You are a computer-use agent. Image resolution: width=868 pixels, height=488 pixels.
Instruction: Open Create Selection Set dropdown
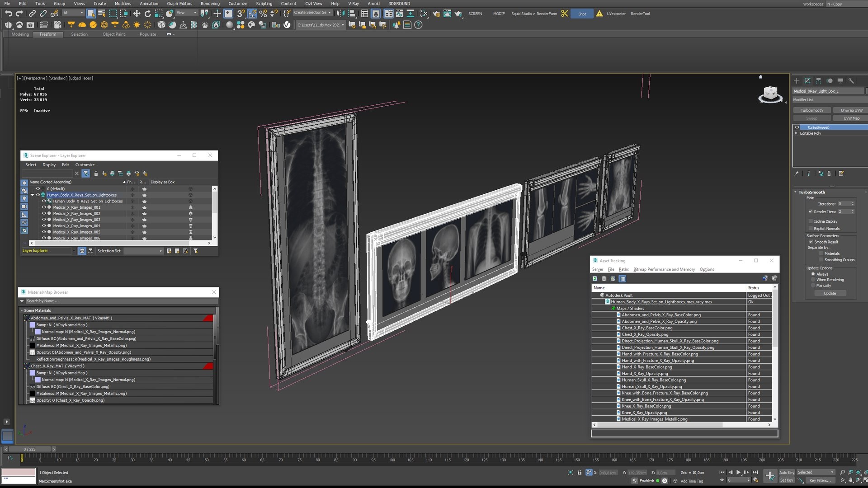(313, 13)
